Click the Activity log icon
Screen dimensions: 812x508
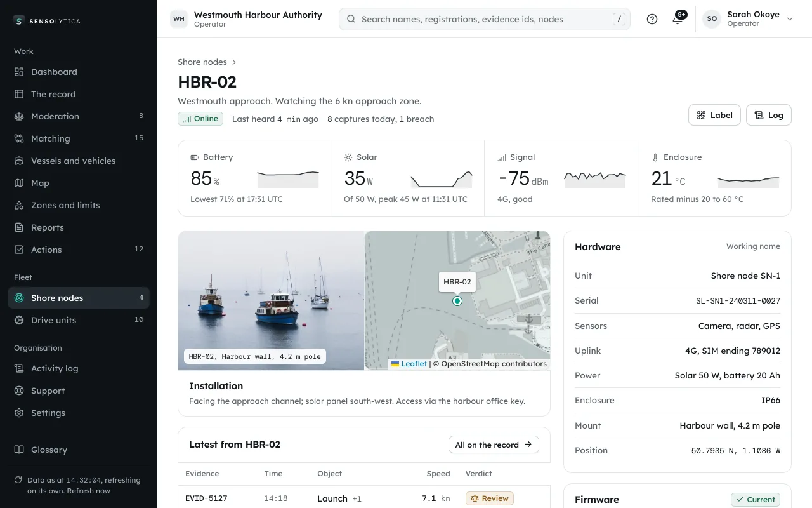(x=19, y=368)
